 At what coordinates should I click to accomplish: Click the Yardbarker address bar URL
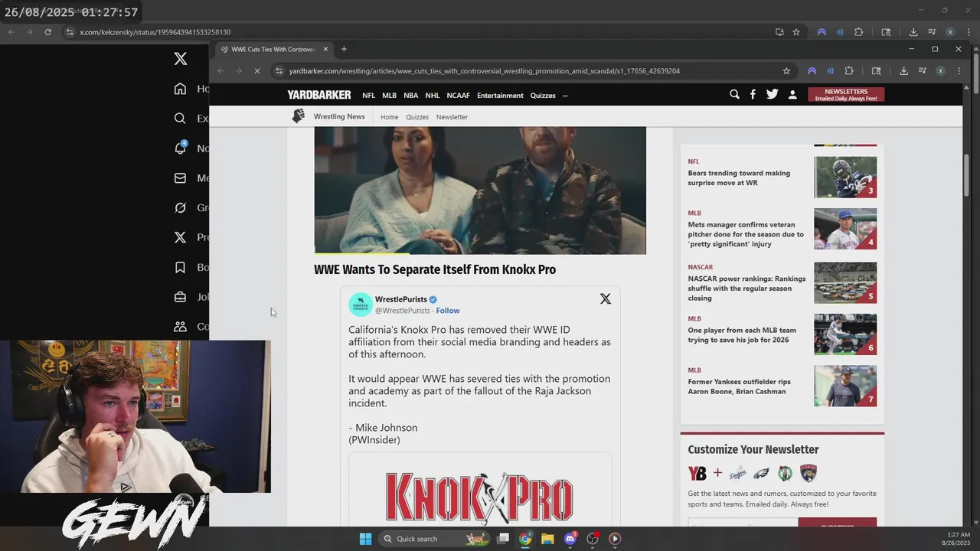[x=485, y=71]
